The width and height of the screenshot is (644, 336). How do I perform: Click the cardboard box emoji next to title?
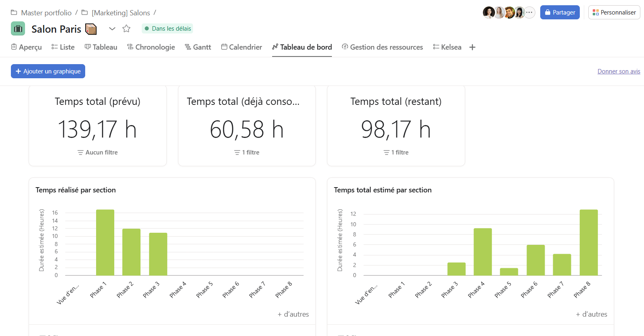click(x=91, y=29)
